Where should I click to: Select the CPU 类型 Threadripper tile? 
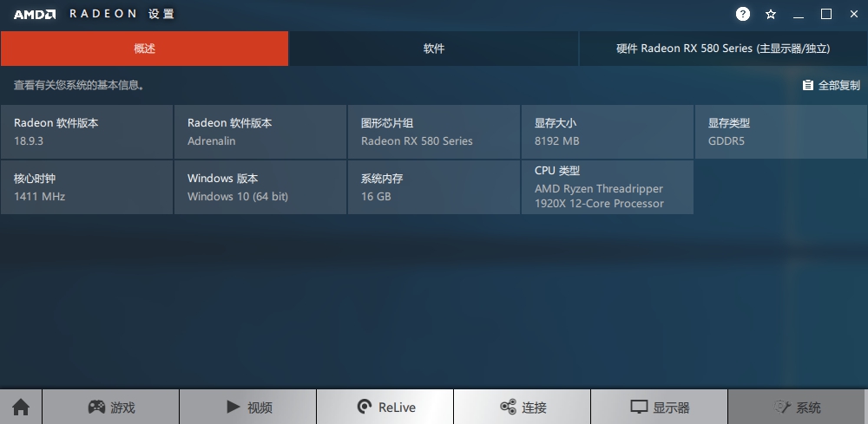point(608,187)
